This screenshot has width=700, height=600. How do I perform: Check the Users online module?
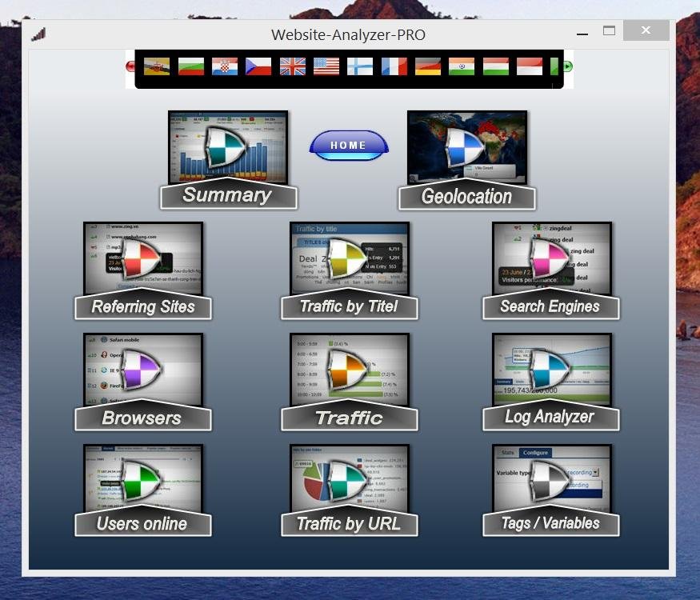142,480
